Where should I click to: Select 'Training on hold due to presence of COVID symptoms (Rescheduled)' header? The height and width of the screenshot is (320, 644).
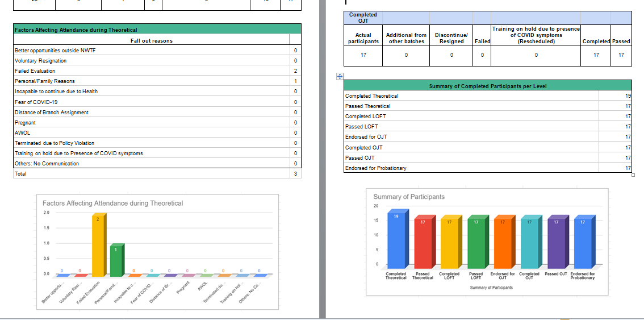pyautogui.click(x=536, y=35)
